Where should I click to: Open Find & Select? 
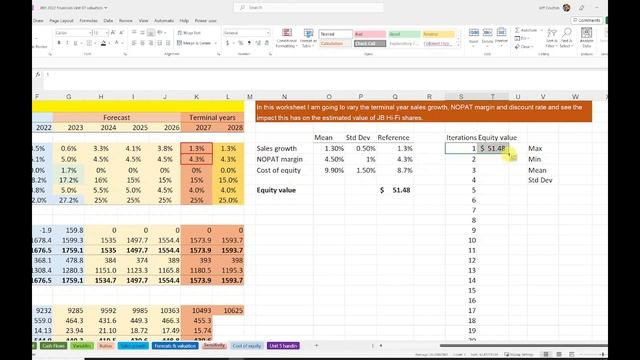pos(567,38)
